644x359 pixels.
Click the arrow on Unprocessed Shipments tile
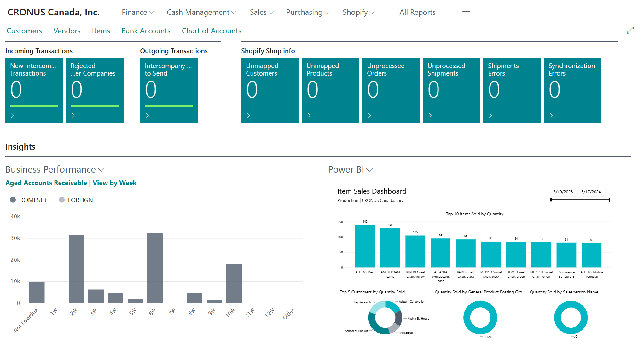point(430,116)
